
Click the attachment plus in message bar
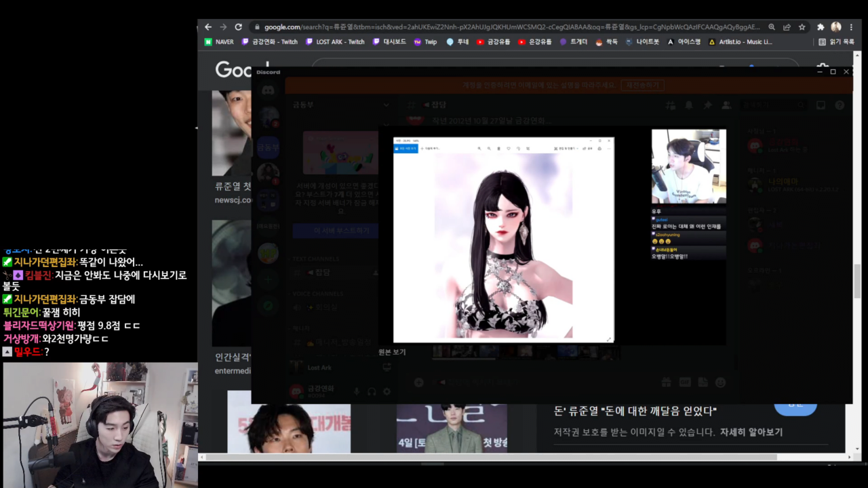tap(418, 382)
